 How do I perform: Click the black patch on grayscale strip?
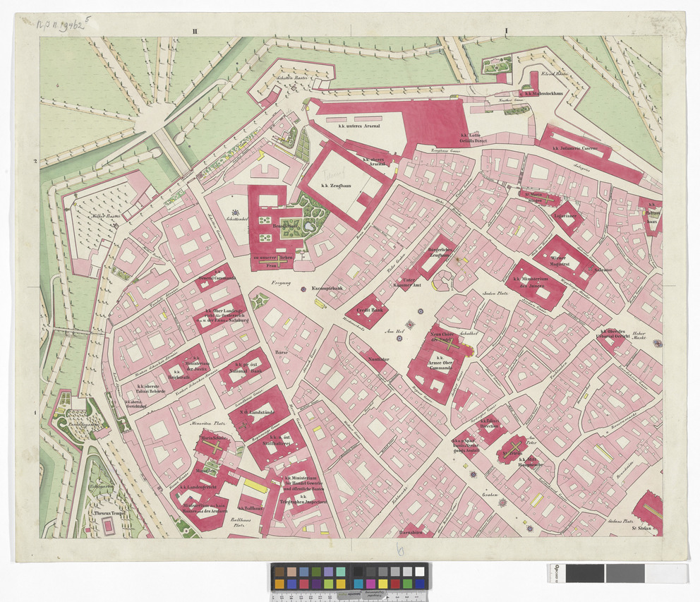tap(585, 572)
